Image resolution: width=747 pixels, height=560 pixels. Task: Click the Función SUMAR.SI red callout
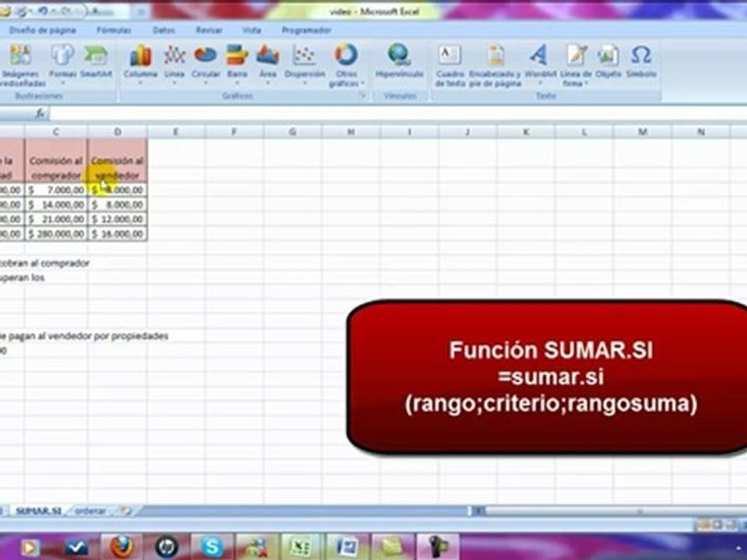[x=548, y=377]
